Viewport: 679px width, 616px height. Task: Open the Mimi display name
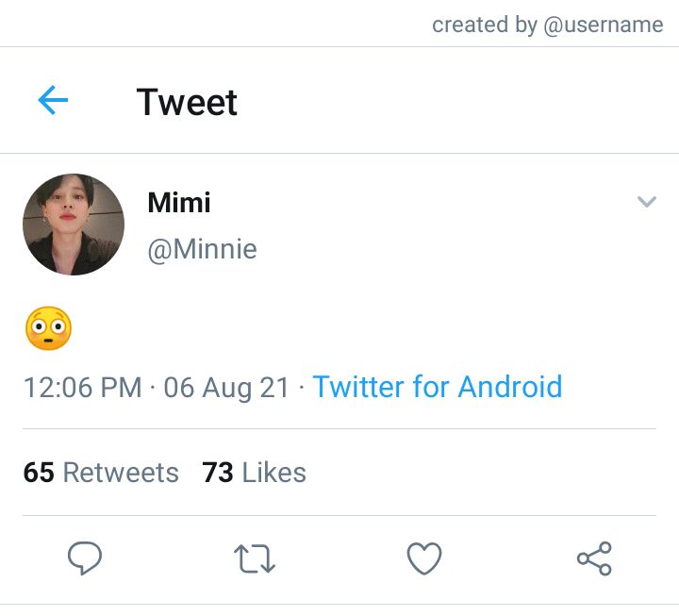click(179, 202)
